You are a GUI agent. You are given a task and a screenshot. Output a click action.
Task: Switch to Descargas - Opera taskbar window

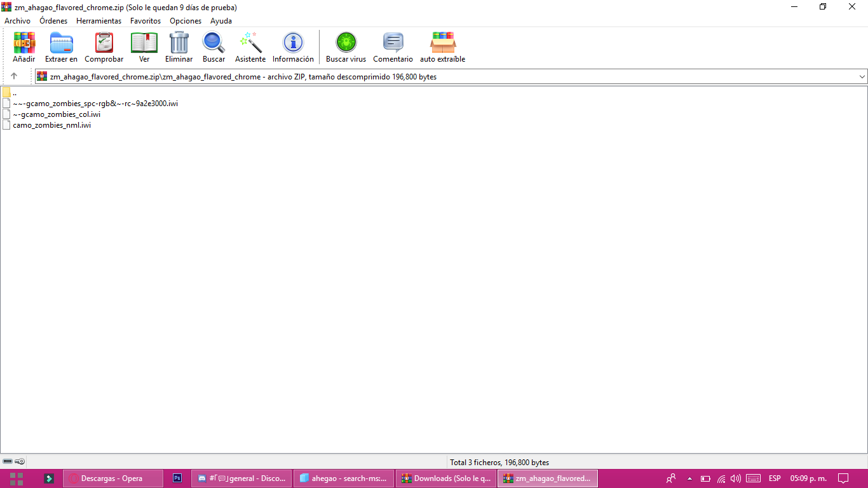(113, 478)
